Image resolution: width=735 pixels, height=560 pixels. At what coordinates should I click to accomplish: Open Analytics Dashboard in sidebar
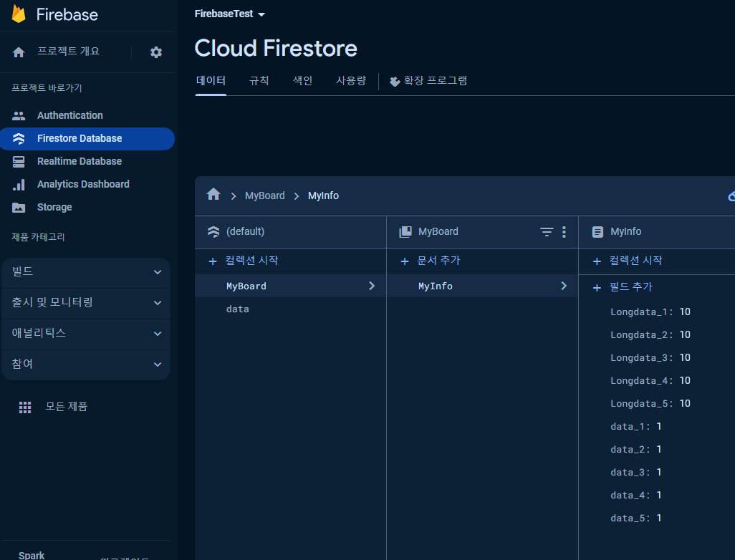(87, 184)
